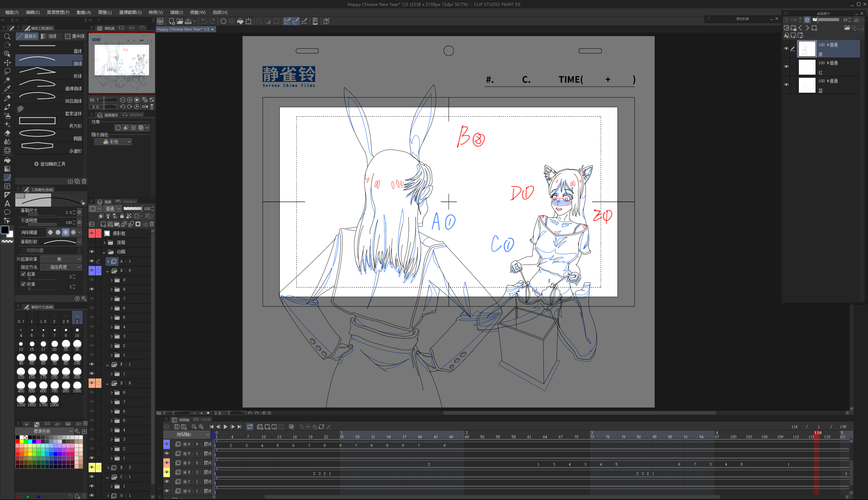This screenshot has height=500, width=868.
Task: Open the 圖層(L) menu
Action: coord(105,12)
